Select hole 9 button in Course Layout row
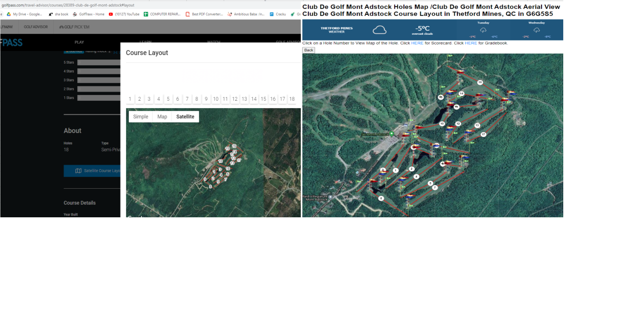This screenshot has height=315, width=644. point(206,99)
